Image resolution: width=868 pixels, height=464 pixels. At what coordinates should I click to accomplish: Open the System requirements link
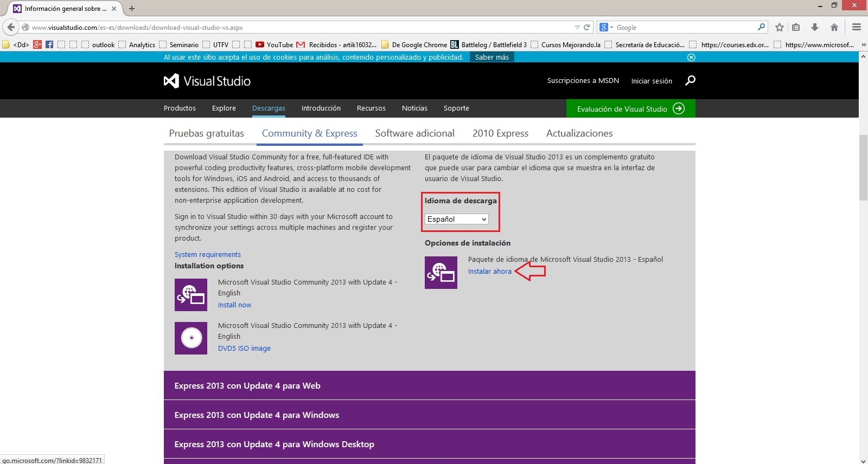[x=208, y=255]
